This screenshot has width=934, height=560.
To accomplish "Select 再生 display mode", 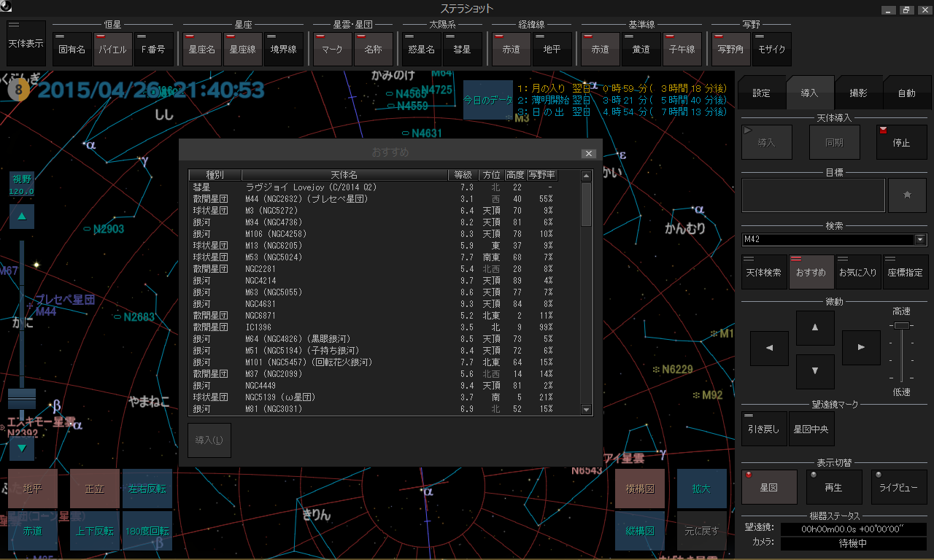I will click(x=833, y=487).
